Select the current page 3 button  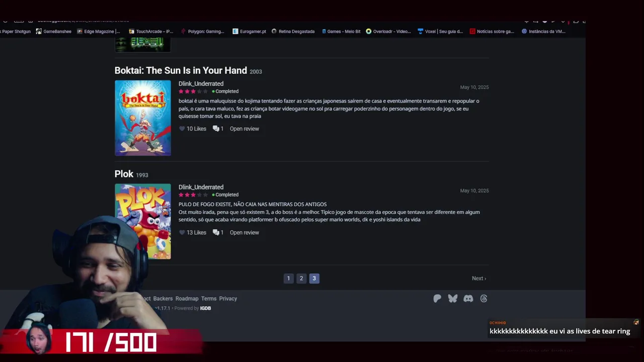314,278
